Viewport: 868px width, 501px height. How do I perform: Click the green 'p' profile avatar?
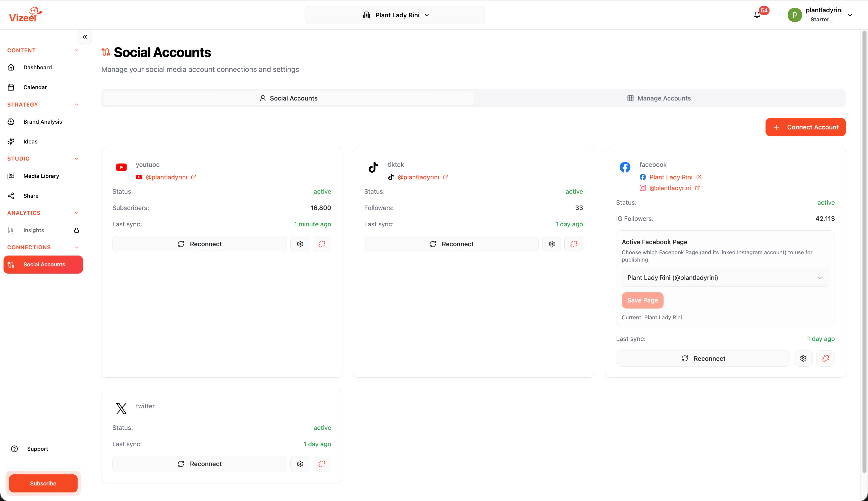(x=795, y=15)
